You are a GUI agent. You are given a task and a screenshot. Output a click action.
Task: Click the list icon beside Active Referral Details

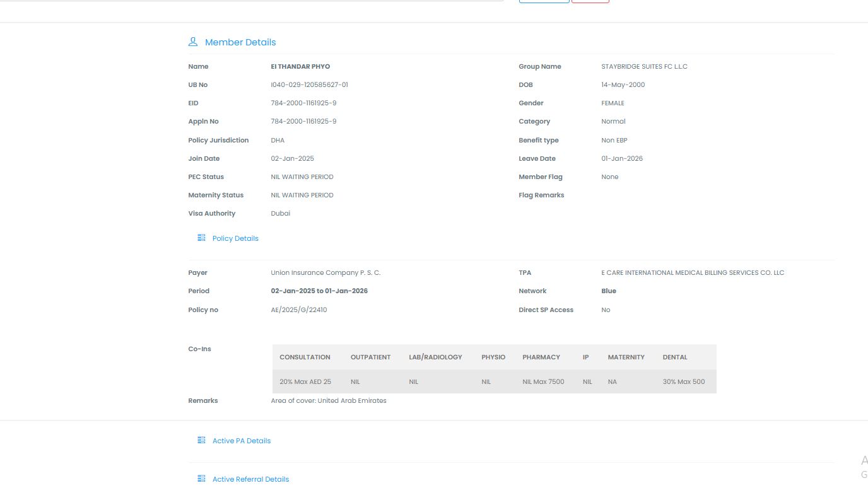coord(201,479)
